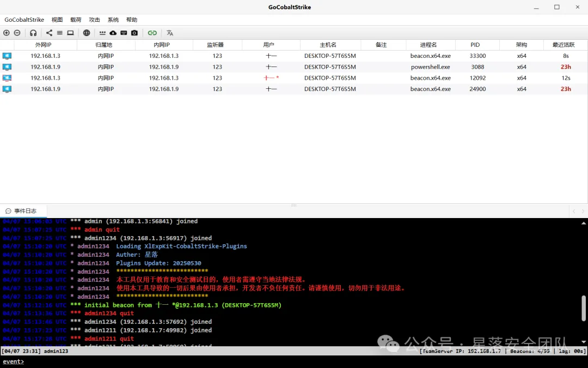Switch to session list view icon
This screenshot has width=588, height=368.
click(60, 33)
